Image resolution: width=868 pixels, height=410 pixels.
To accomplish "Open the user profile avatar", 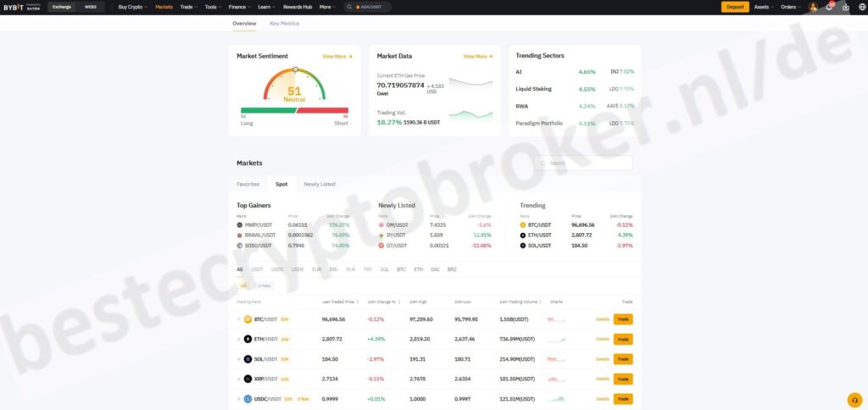I will [x=813, y=7].
